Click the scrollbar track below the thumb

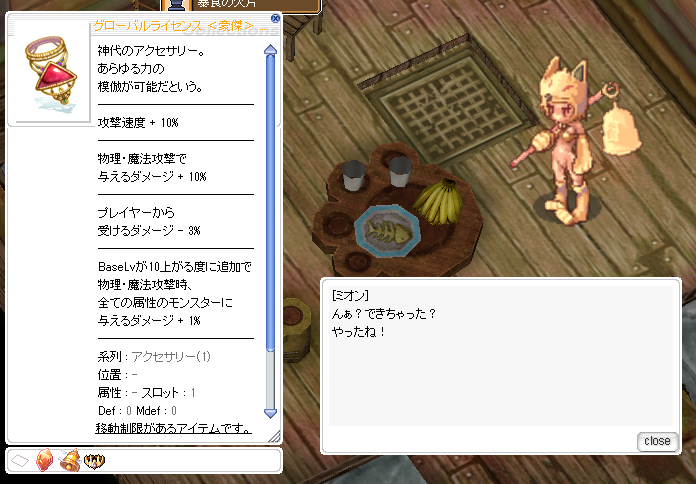pos(270,380)
